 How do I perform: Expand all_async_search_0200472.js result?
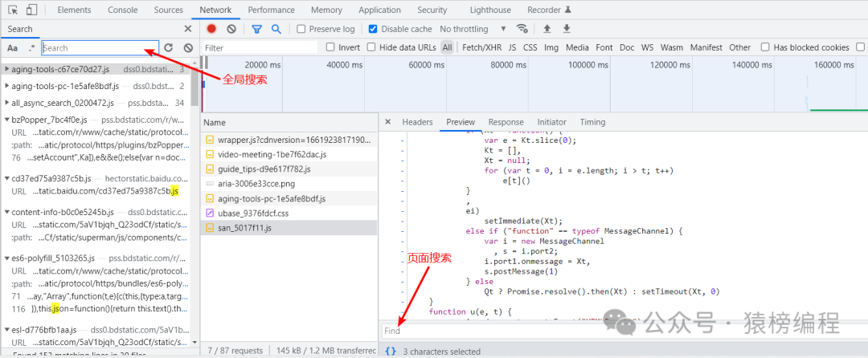6,103
